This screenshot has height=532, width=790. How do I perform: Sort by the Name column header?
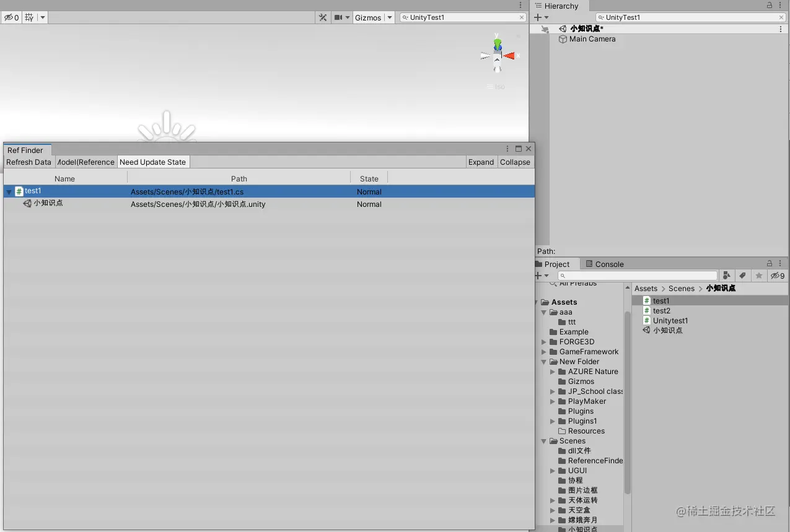coord(64,178)
